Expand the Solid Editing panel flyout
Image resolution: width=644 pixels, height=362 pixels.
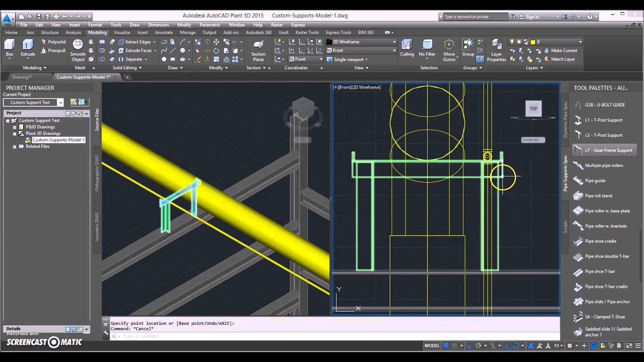[127, 67]
